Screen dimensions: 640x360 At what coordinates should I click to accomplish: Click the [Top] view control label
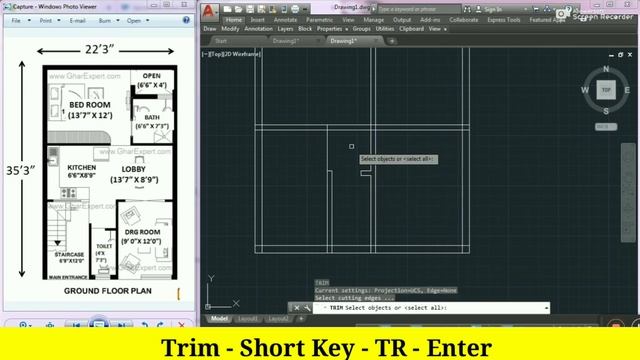coord(215,54)
